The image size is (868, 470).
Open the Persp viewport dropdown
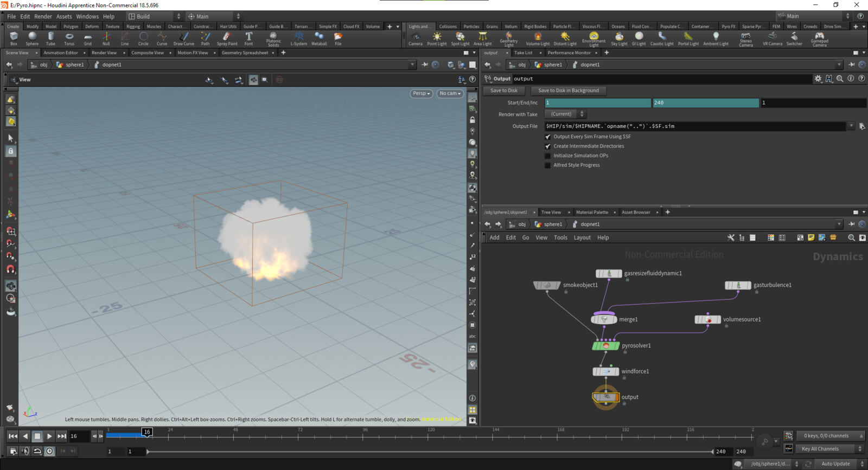(422, 93)
